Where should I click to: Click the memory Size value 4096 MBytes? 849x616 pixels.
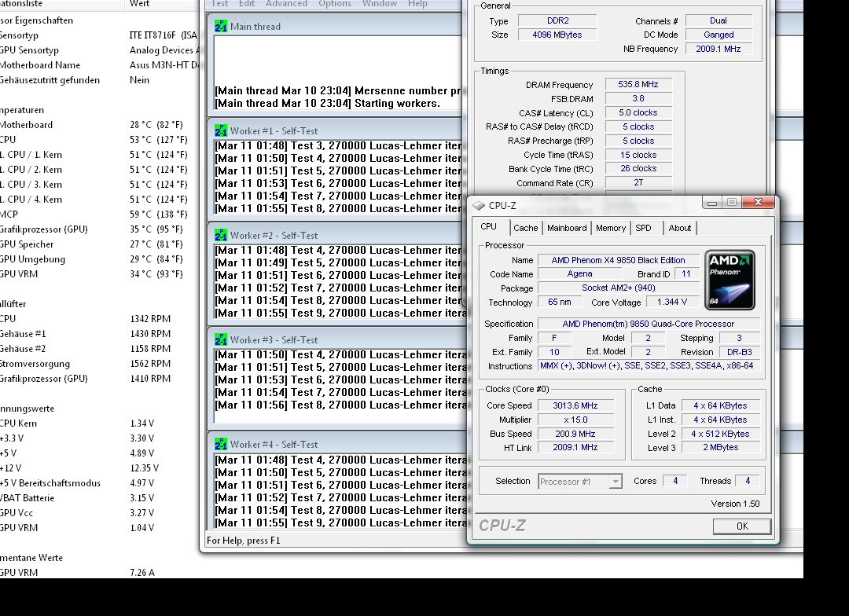[557, 35]
